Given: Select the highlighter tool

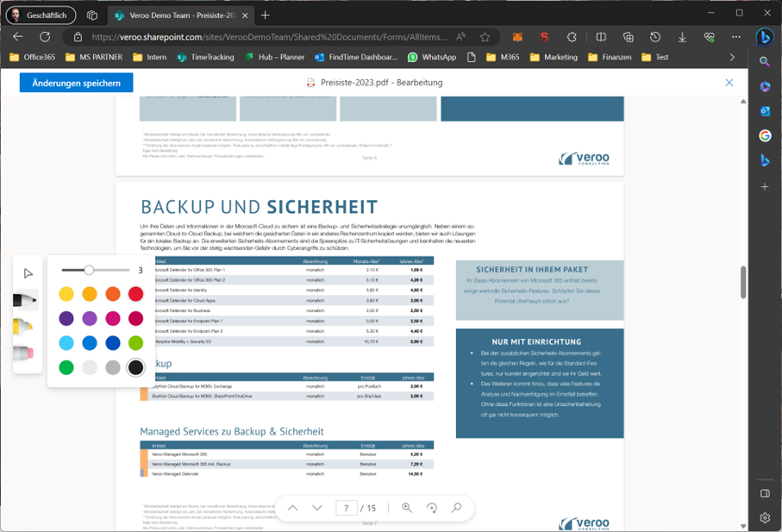Looking at the screenshot, I should [26, 326].
